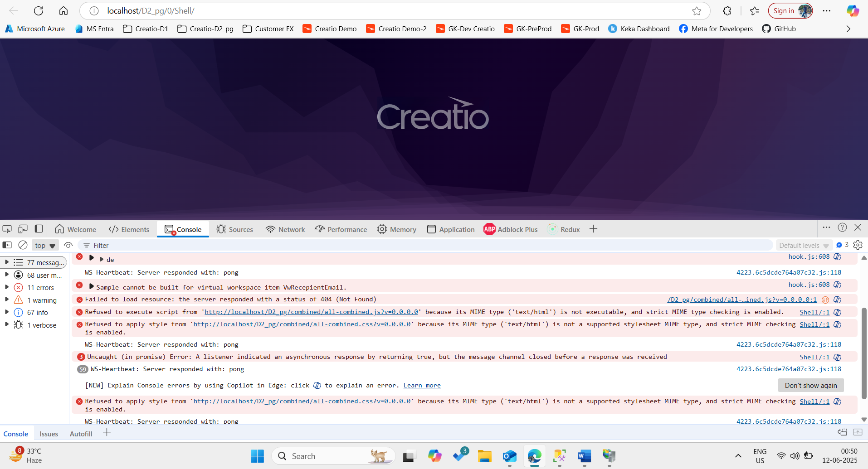Viewport: 868px width, 469px height.
Task: Switch to the Performance tab
Action: (x=341, y=229)
